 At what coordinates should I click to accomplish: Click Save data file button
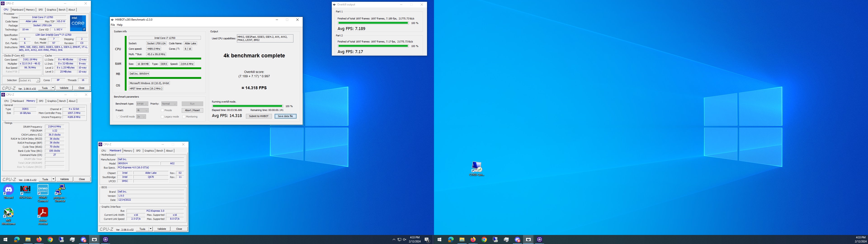[285, 116]
